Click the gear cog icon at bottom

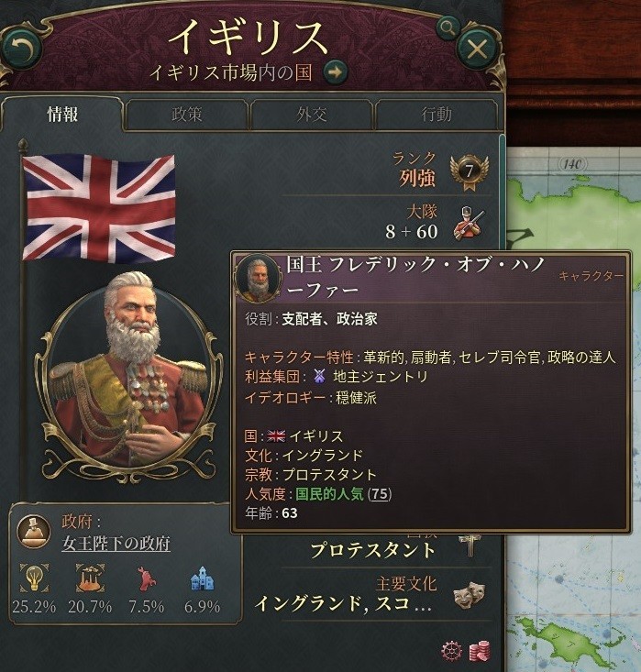click(452, 652)
